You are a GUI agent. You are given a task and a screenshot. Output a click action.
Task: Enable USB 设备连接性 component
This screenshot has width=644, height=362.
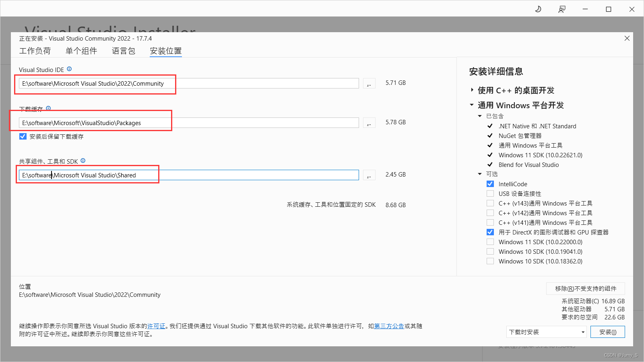(x=490, y=193)
